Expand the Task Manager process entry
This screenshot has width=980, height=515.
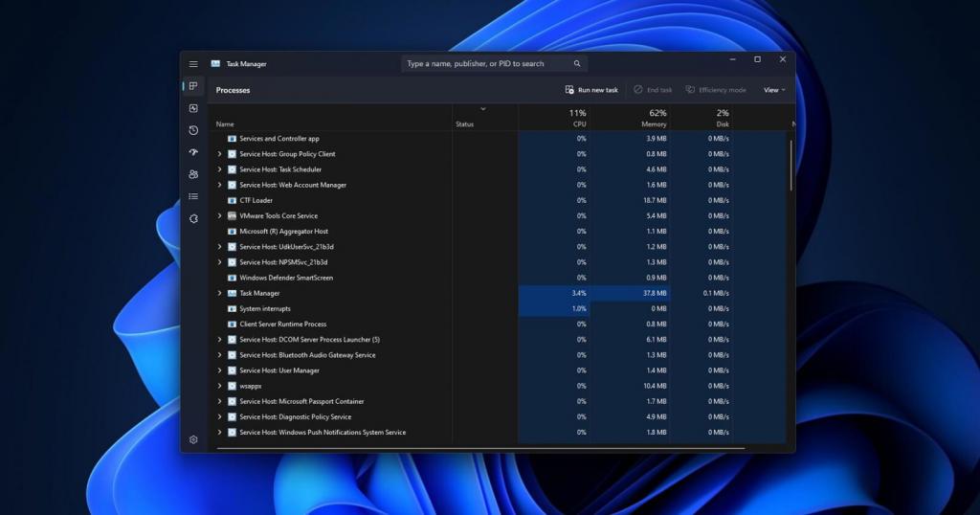click(x=219, y=293)
